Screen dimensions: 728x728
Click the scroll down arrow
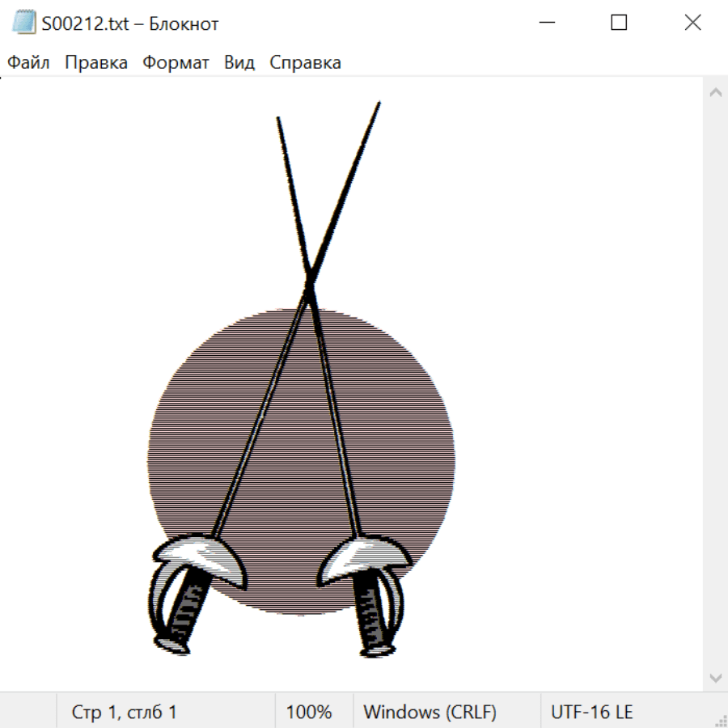[x=715, y=677]
